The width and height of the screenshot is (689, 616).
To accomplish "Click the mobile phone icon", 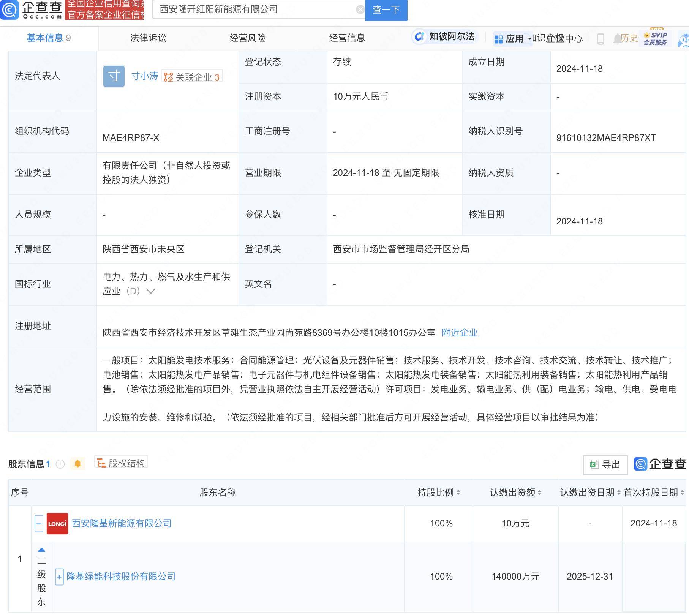I will pyautogui.click(x=601, y=39).
